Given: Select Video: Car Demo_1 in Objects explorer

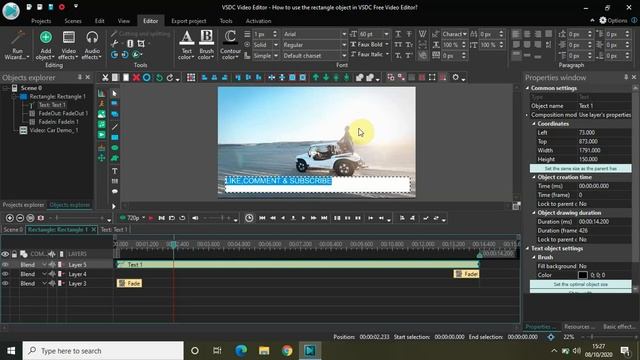Looking at the screenshot, I should tap(53, 130).
